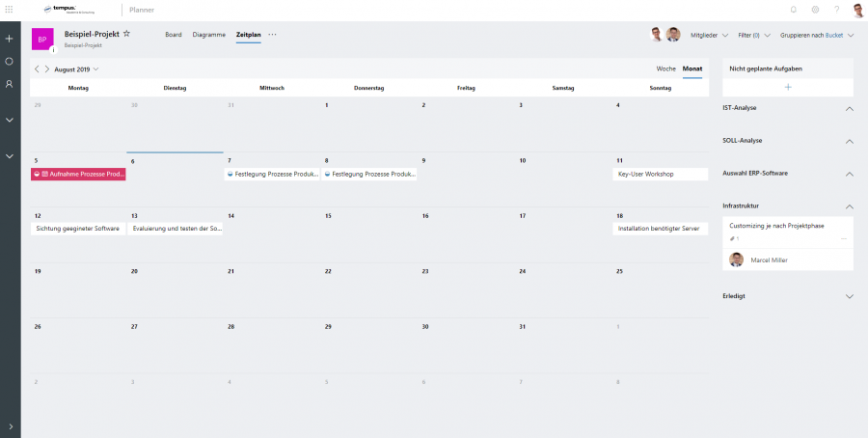The width and height of the screenshot is (868, 438).
Task: Toggle progress circle on August 7 task
Action: 231,174
